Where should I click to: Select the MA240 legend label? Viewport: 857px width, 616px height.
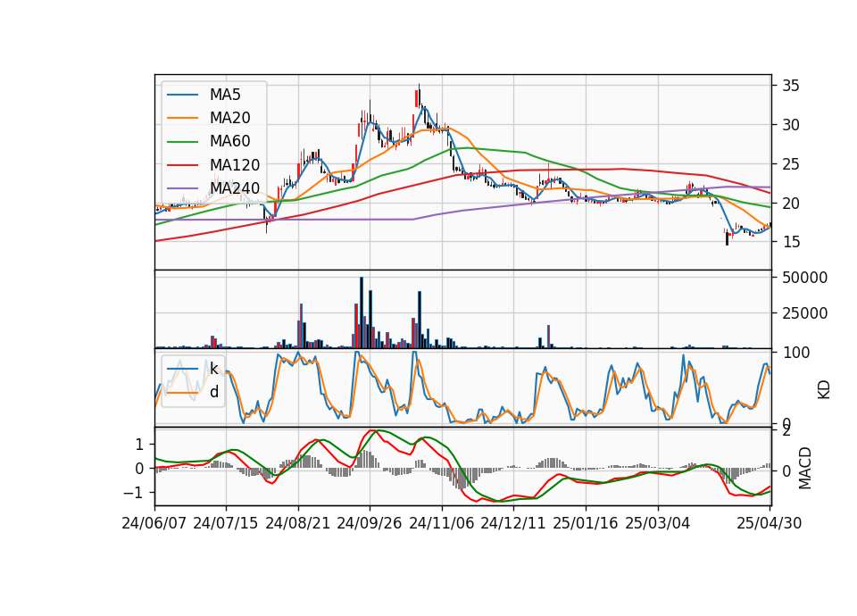235,188
